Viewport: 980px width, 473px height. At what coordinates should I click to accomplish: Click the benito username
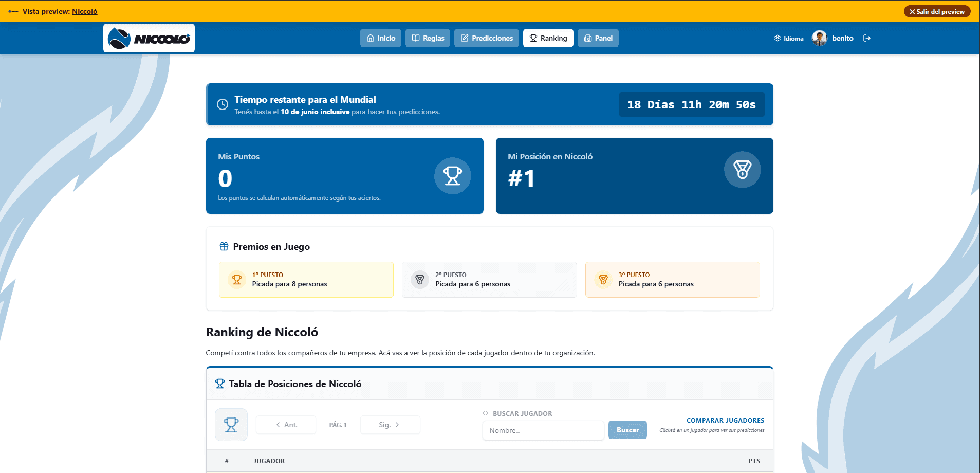[x=843, y=38]
